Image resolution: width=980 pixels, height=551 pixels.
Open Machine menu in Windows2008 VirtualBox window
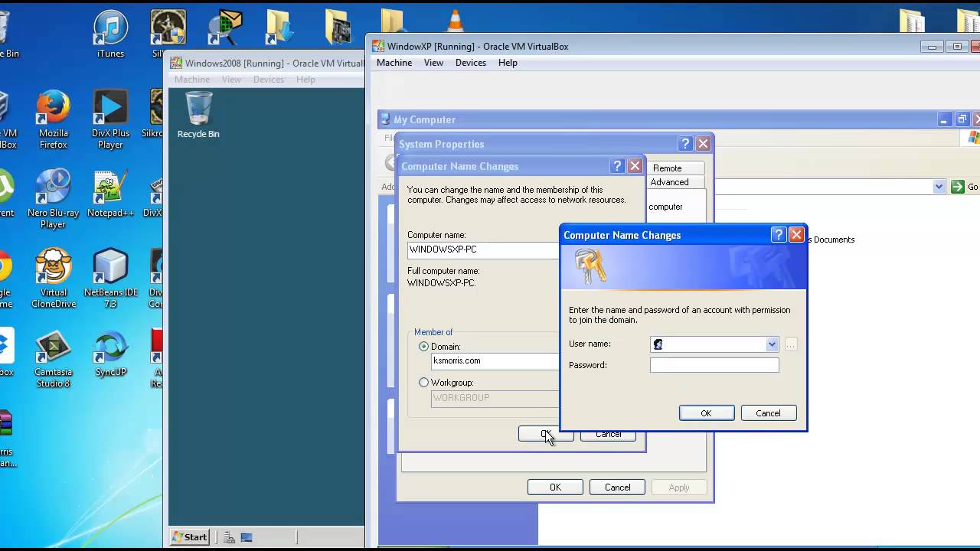(192, 80)
